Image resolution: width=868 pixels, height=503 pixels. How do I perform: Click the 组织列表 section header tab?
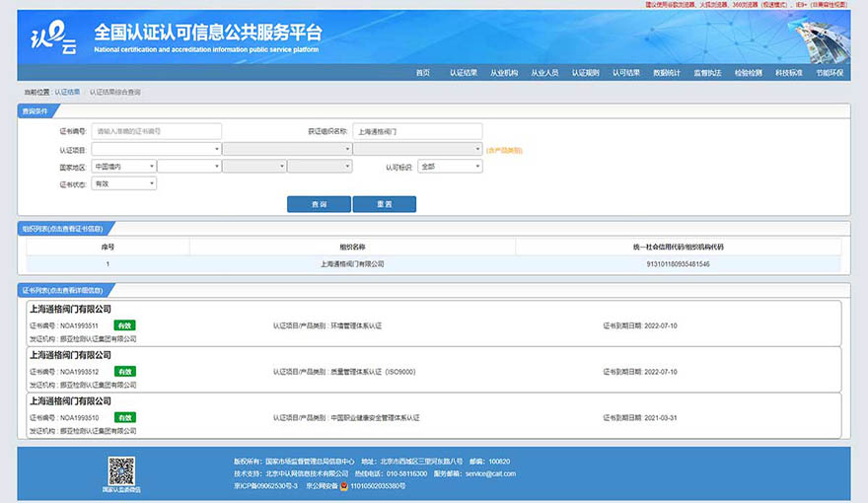point(62,229)
